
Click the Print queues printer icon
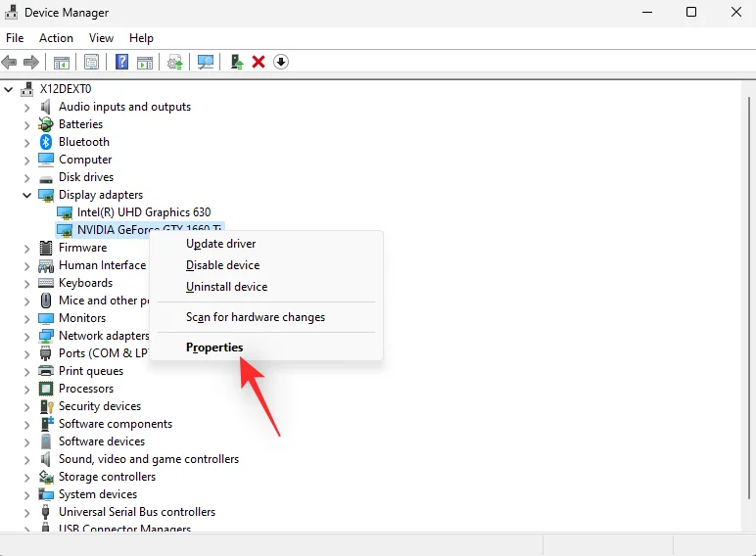point(46,371)
